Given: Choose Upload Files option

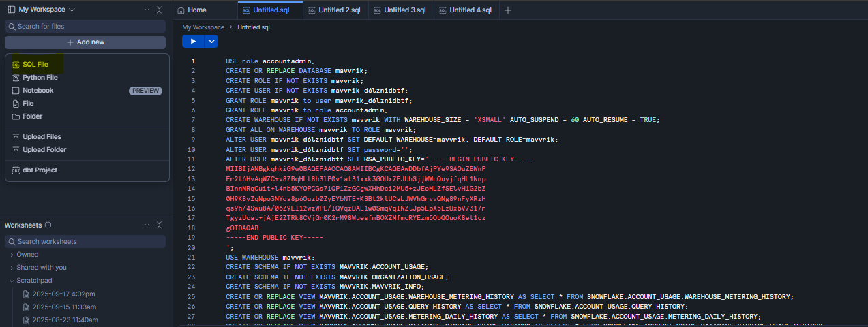Looking at the screenshot, I should 42,137.
